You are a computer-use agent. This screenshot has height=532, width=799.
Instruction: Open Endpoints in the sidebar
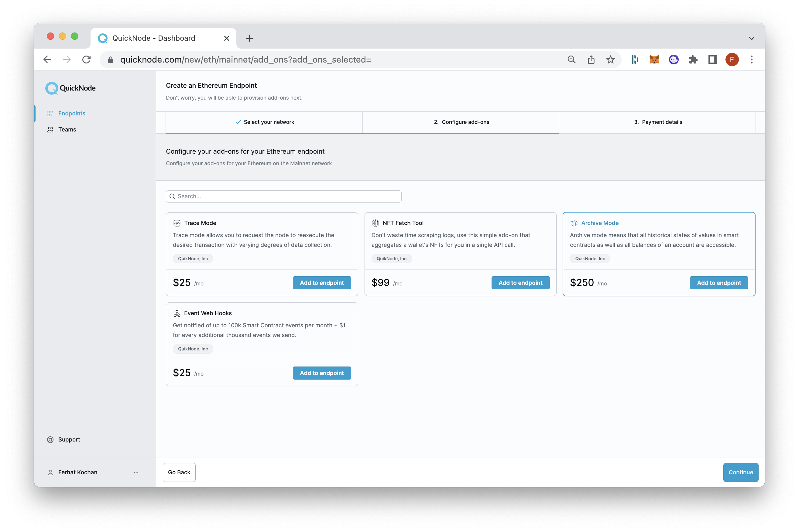(x=72, y=113)
